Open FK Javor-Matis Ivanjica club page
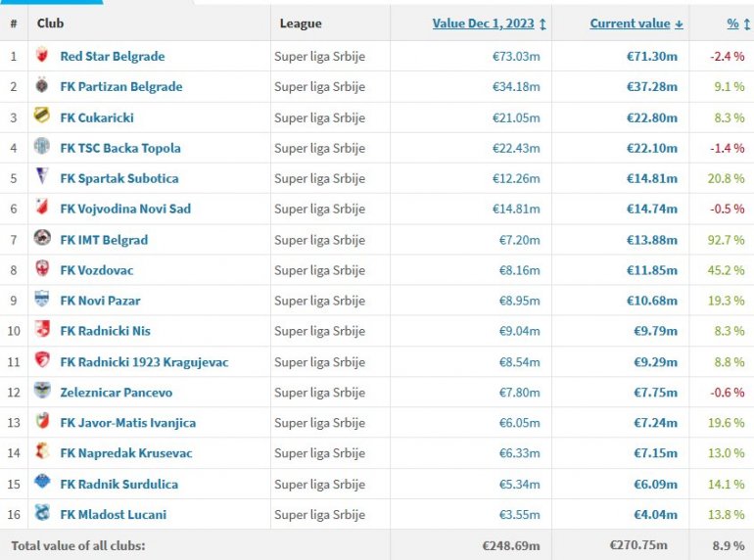Viewport: 754px width, 560px height. (x=127, y=423)
